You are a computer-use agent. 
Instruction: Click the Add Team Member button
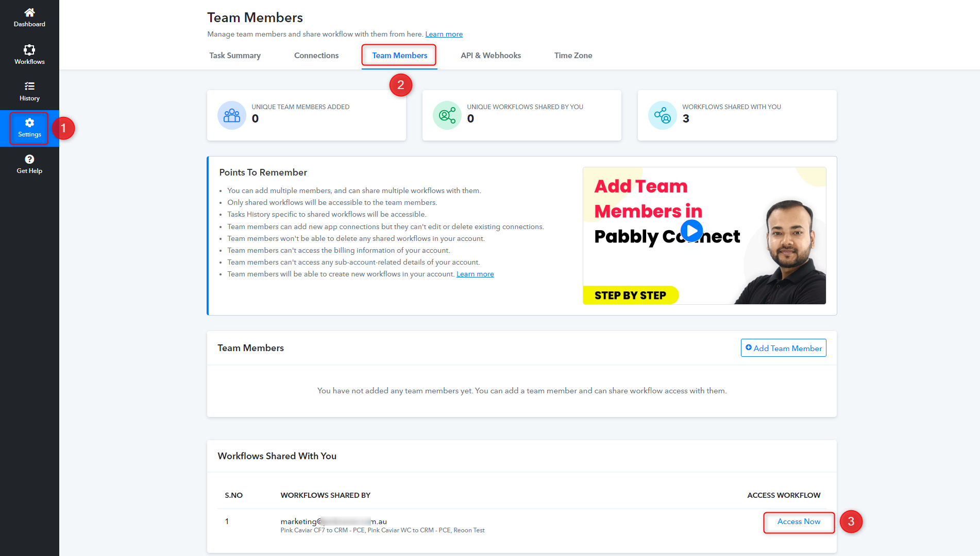point(784,348)
